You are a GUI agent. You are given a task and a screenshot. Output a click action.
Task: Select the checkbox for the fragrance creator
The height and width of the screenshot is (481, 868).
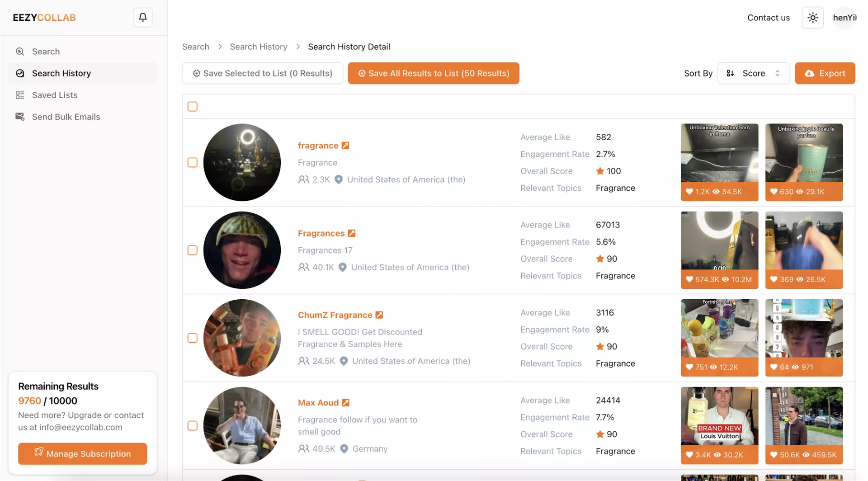point(193,163)
